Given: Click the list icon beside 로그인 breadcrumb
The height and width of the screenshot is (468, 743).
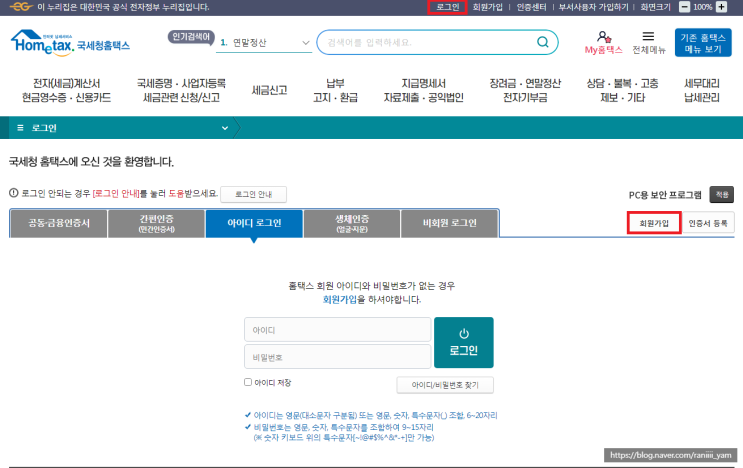Looking at the screenshot, I should click(x=20, y=128).
